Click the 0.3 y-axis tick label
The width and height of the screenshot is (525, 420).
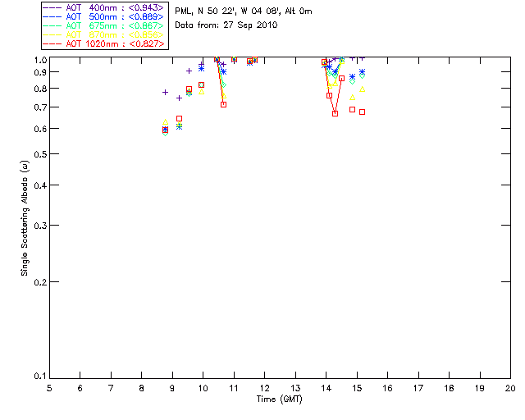click(x=40, y=226)
